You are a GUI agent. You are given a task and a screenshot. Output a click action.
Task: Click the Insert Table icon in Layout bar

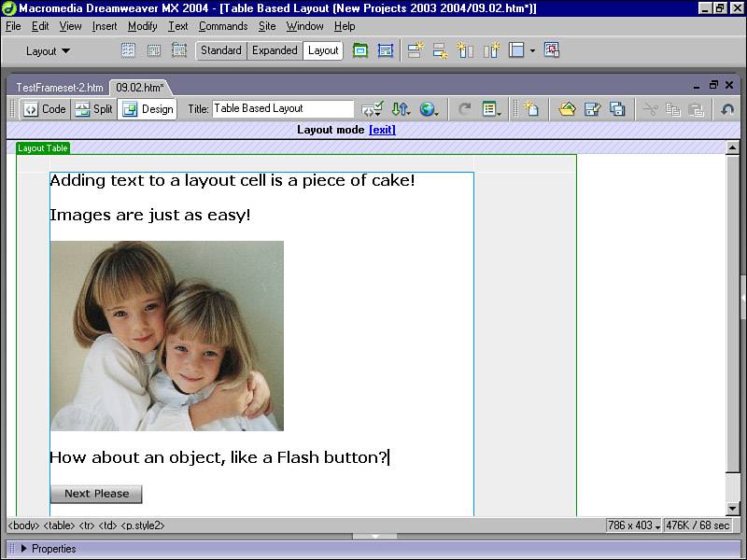[x=129, y=50]
